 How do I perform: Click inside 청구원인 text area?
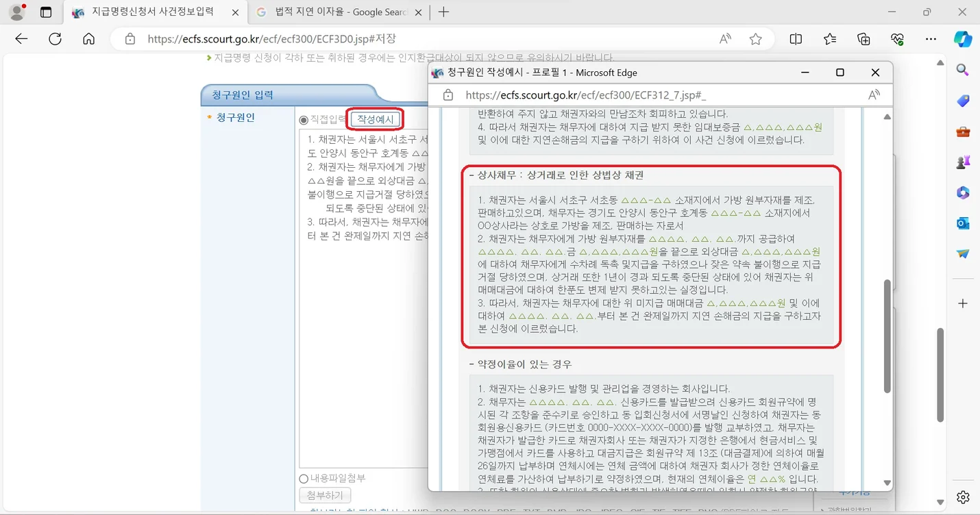click(x=364, y=297)
